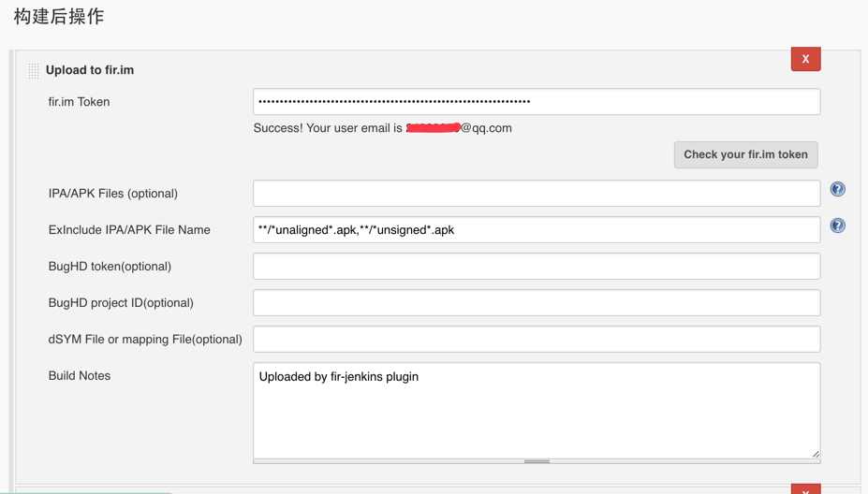Click into the IPA/APK Files input

coord(537,193)
